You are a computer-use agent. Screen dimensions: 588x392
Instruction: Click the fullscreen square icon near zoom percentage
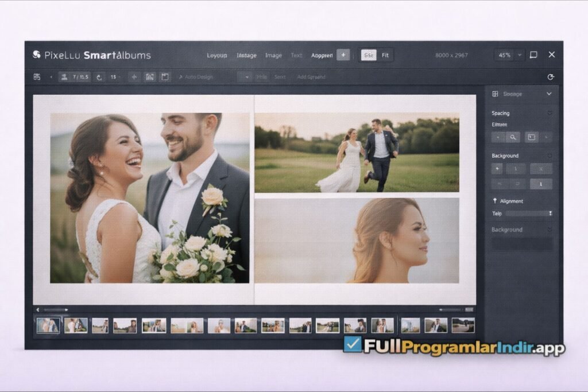533,55
